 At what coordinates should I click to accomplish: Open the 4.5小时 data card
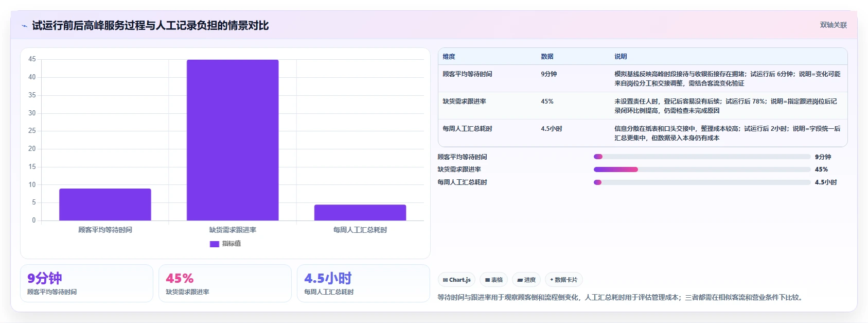point(363,283)
